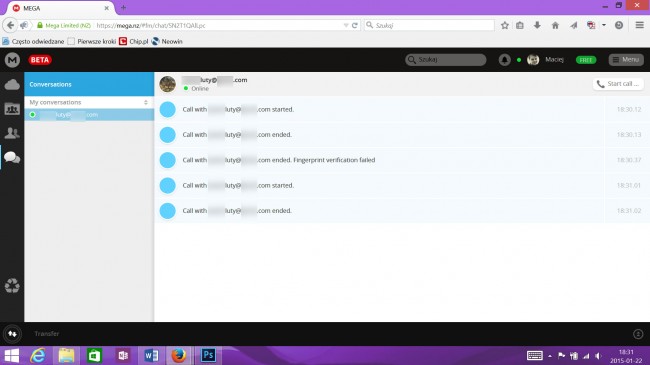The image size is (650, 365).
Task: Show bookmarks list icon
Action: pyautogui.click(x=520, y=25)
